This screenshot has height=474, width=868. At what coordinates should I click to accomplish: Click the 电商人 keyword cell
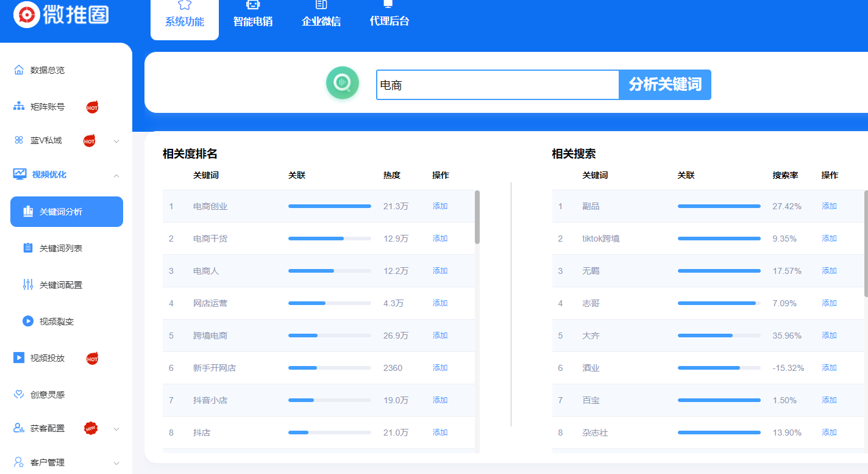pyautogui.click(x=206, y=271)
